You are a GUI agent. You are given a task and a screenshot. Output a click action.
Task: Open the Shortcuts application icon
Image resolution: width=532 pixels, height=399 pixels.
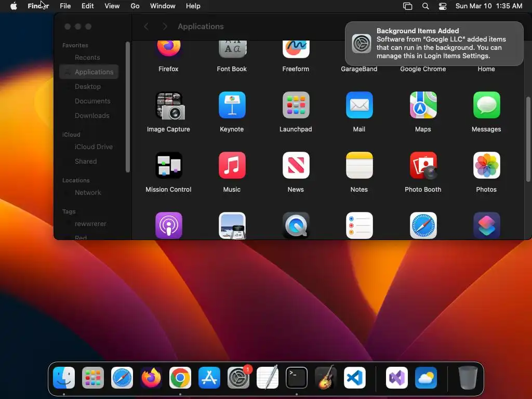pos(486,225)
